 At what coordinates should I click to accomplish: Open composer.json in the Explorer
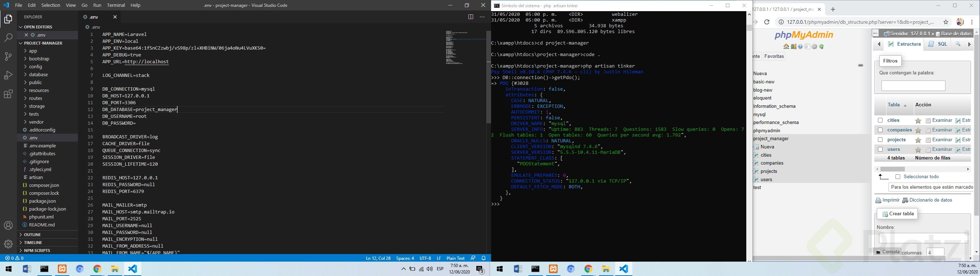(44, 185)
